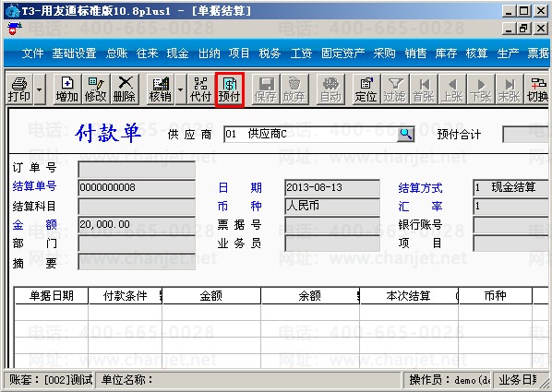Click the 删除 delete icon
Screen dimensions: 552x392
[125, 89]
